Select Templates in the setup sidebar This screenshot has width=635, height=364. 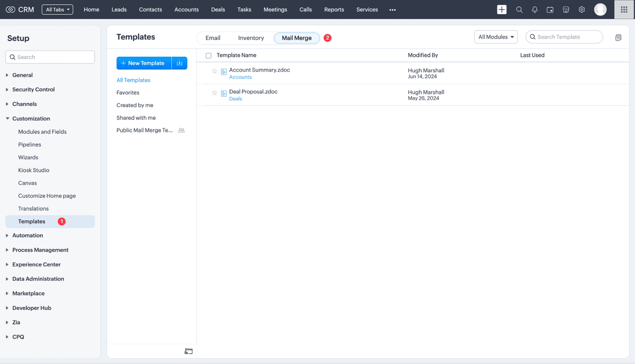[x=50, y=222]
